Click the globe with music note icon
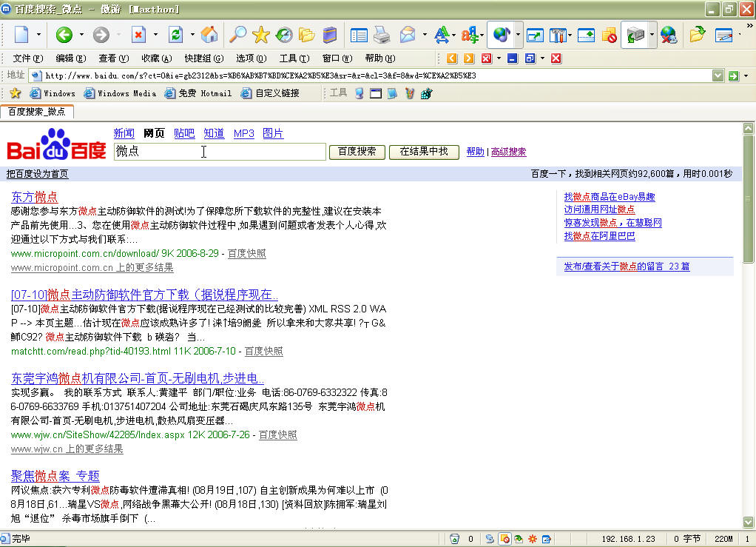 pos(502,35)
